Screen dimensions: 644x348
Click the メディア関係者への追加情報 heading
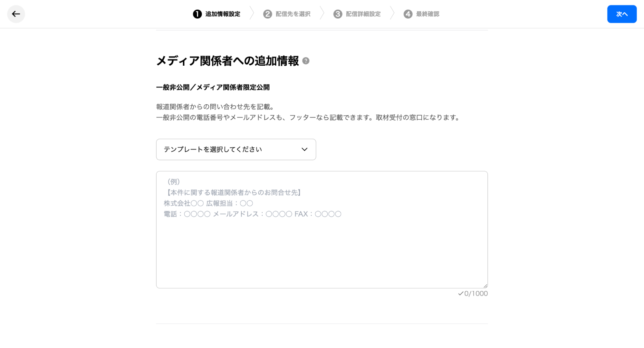pyautogui.click(x=227, y=61)
